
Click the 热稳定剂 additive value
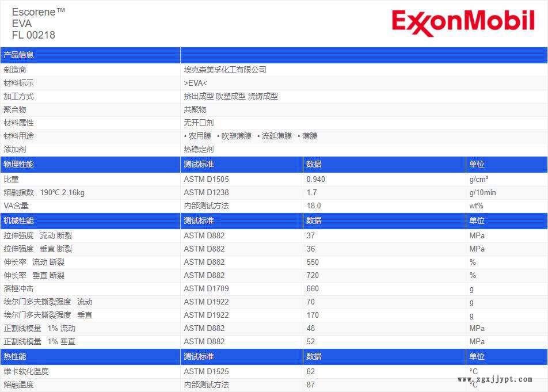point(199,149)
